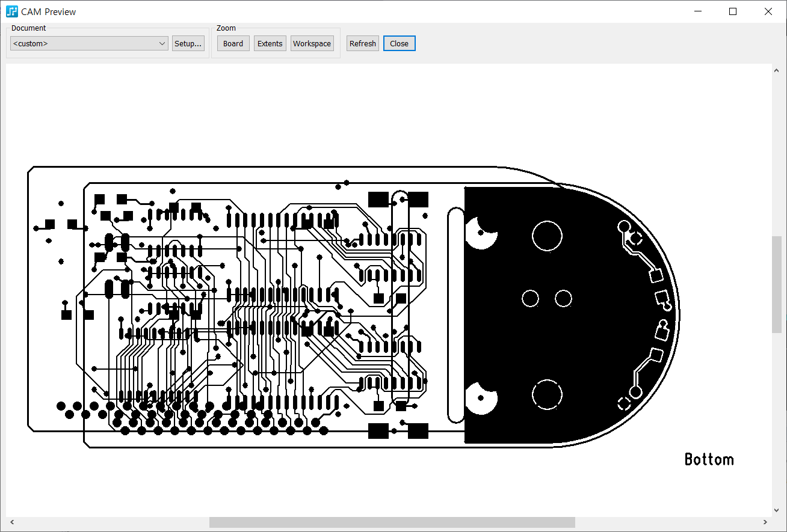Click the Bottom layer label text

[x=709, y=459]
